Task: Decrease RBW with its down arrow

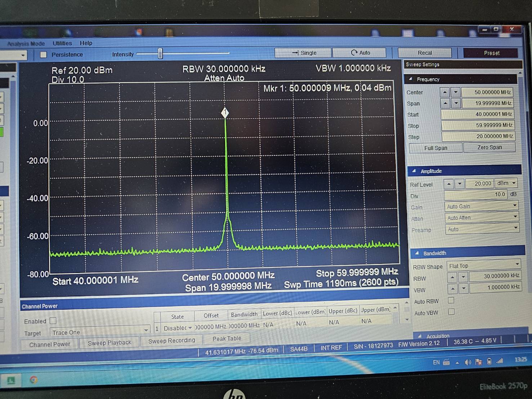Action: [x=464, y=277]
